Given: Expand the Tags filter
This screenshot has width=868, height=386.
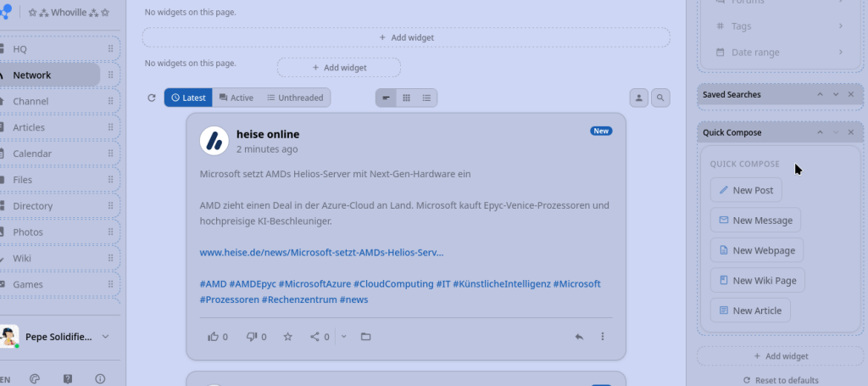Looking at the screenshot, I should [781, 26].
